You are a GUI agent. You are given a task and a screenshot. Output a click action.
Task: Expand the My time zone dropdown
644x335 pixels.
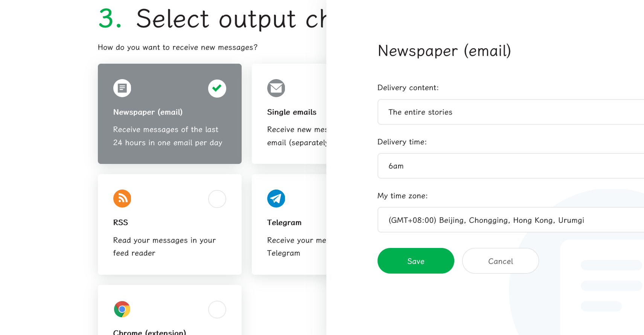(x=510, y=220)
